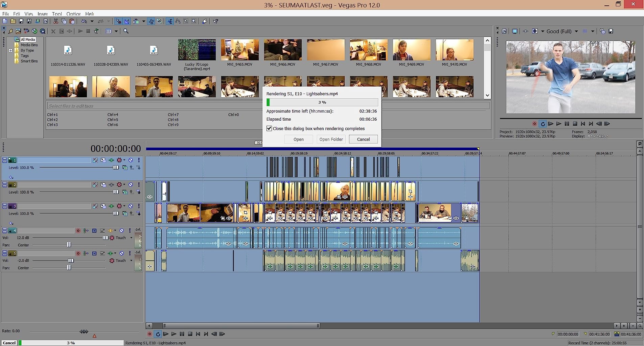Open Touch automation mode dropdown on track 4
Screen dimensions: 644x346
[x=131, y=238]
